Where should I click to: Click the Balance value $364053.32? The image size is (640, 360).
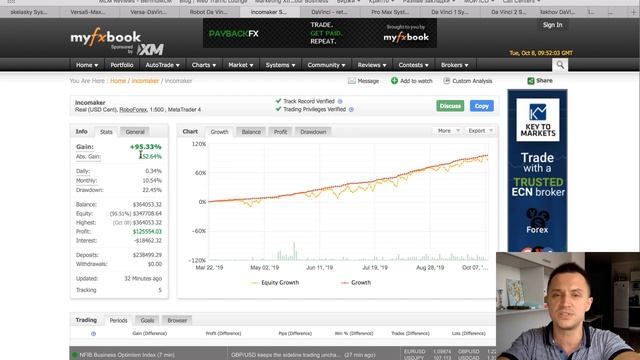click(147, 204)
